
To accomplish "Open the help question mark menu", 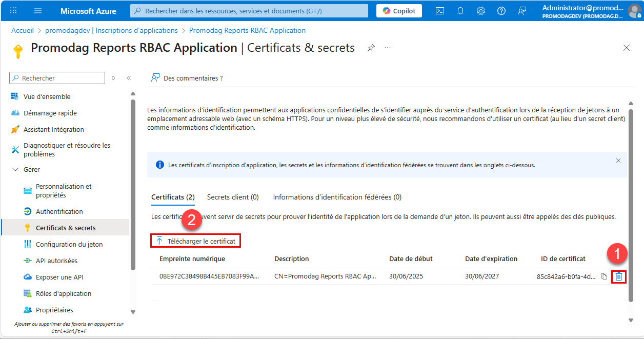I will coord(501,11).
